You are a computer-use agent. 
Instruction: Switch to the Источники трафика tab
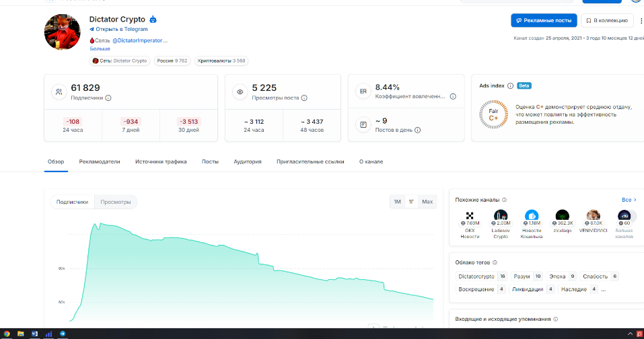pyautogui.click(x=161, y=161)
